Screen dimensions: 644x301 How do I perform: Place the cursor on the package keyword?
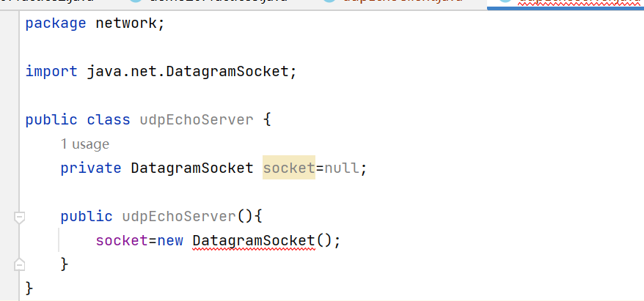point(56,23)
